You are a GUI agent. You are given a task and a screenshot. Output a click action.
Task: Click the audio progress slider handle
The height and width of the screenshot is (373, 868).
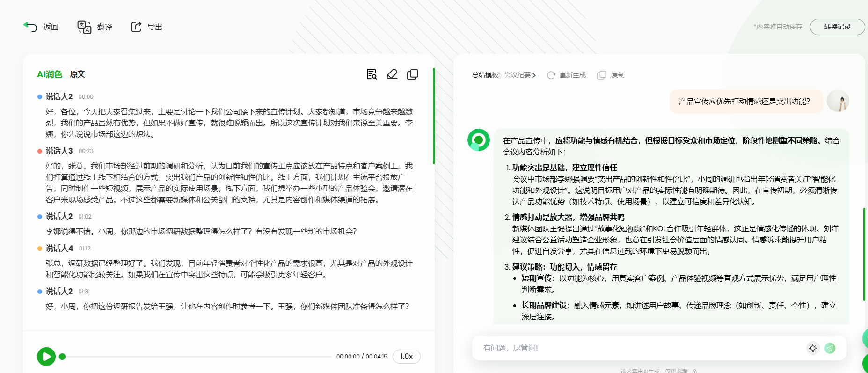coord(62,357)
